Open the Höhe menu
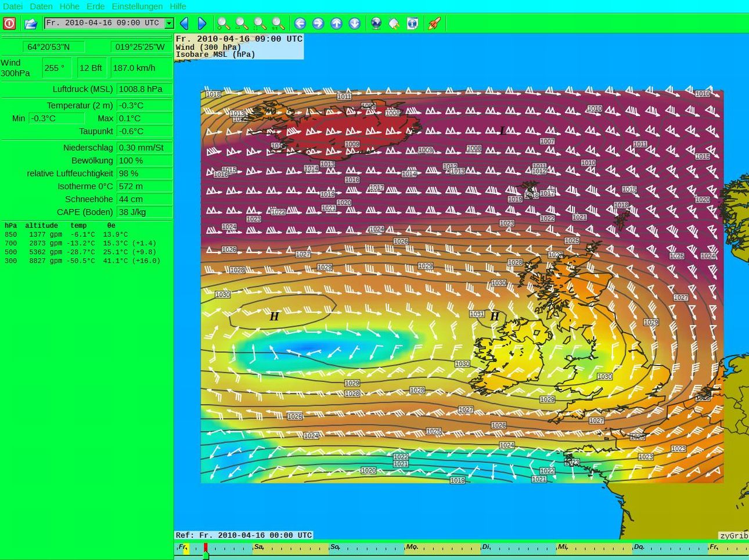749x560 pixels. click(x=70, y=6)
